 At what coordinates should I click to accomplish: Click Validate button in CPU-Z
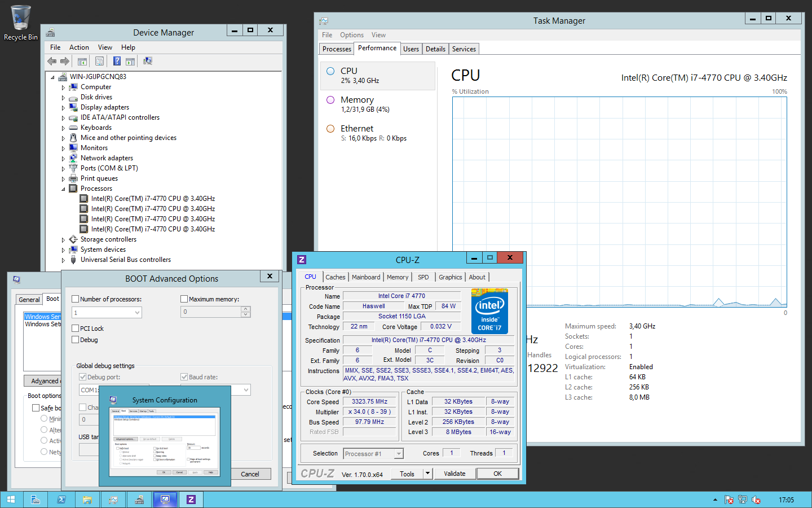(454, 474)
